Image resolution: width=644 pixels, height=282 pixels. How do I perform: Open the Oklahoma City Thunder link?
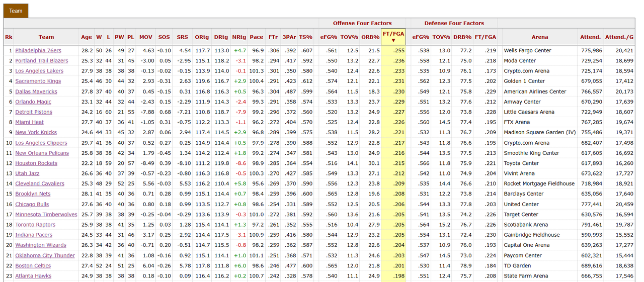(x=45, y=255)
